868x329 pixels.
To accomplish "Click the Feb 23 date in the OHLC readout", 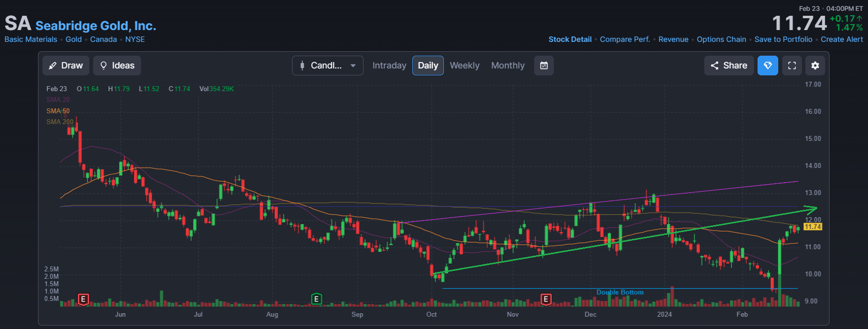I will [x=57, y=89].
